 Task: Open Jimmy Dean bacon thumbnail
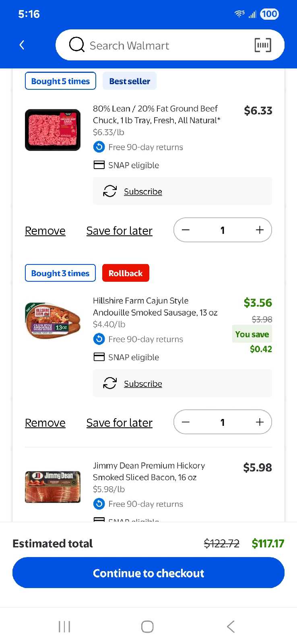pyautogui.click(x=53, y=487)
